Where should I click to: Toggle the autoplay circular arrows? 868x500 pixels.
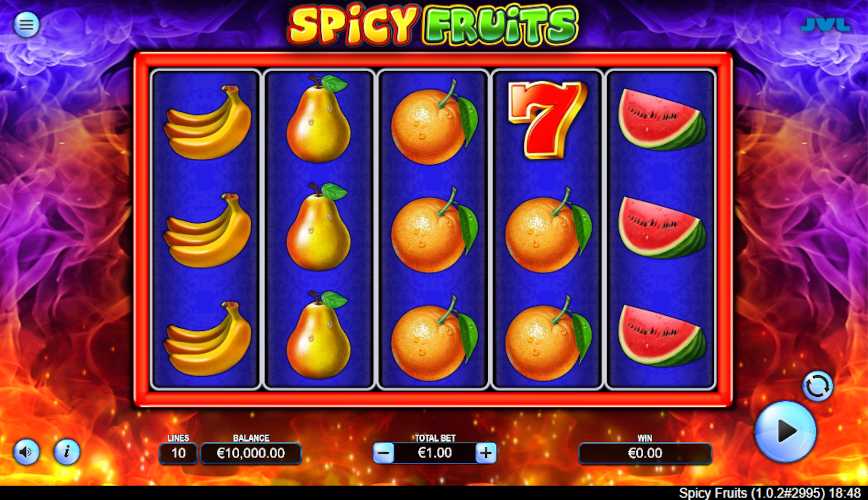pos(818,385)
